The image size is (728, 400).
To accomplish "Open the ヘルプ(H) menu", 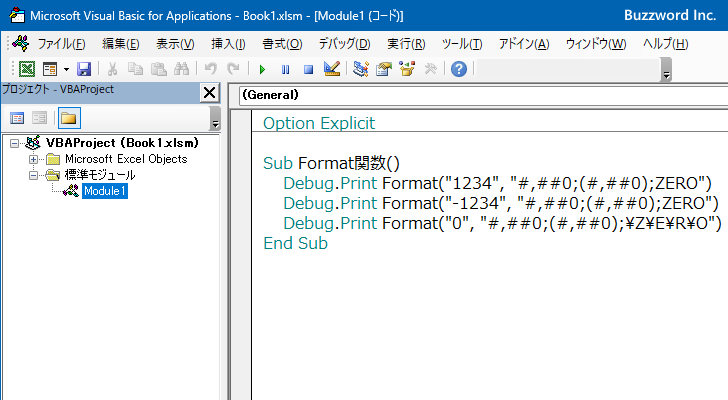I will click(x=665, y=44).
